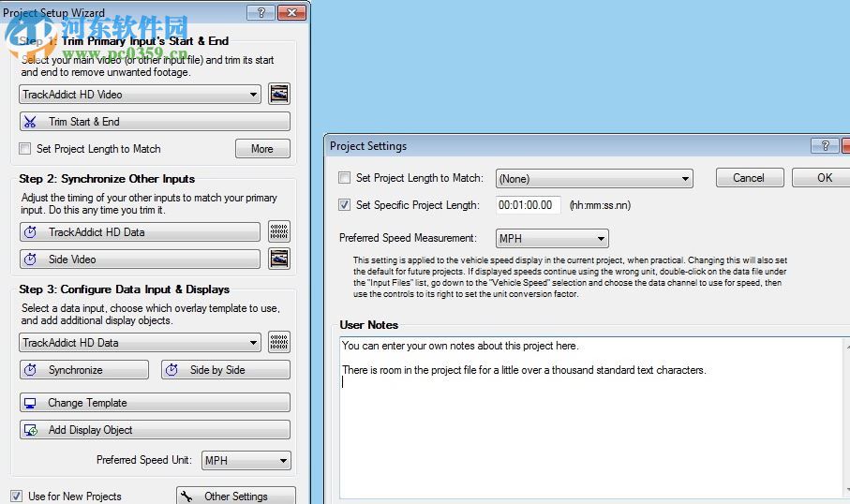The image size is (850, 504).
Task: Close the Project Setup Wizard window
Action: 291,12
